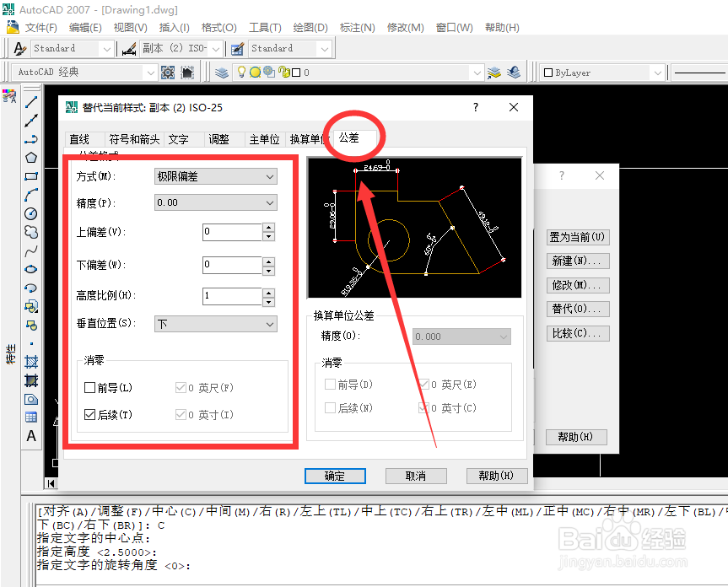Click 比较(C)... in style manager
This screenshot has width=728, height=587.
click(578, 333)
